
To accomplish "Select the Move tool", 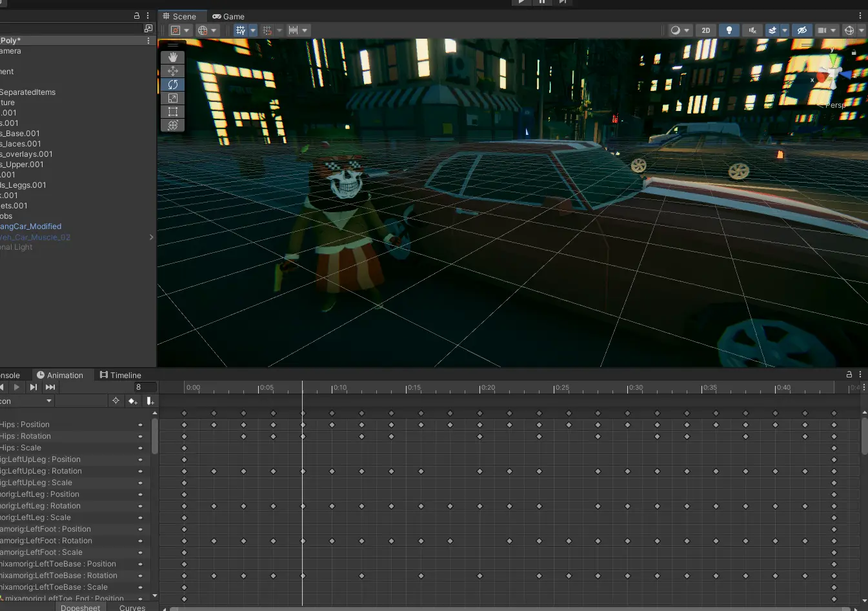I will pos(172,71).
